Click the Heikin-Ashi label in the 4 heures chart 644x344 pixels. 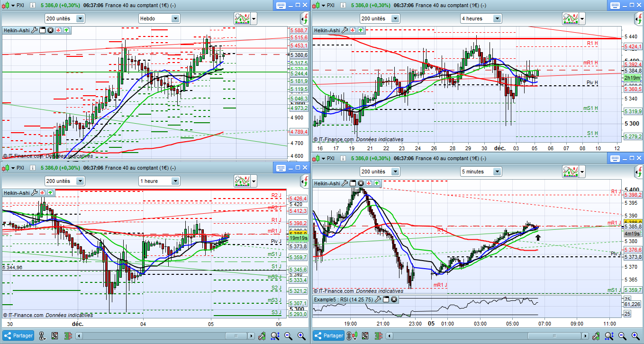pos(327,30)
